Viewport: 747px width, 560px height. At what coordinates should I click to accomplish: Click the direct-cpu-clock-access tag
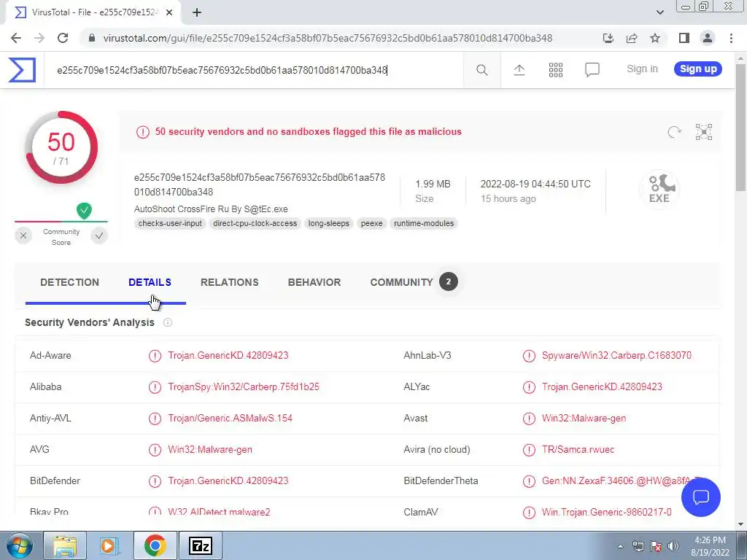coord(255,223)
